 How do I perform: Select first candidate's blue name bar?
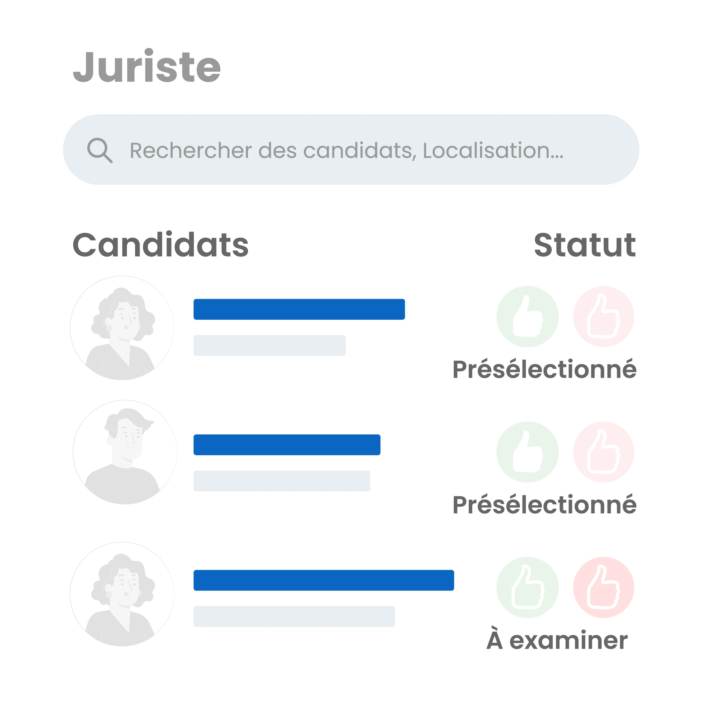pyautogui.click(x=299, y=309)
